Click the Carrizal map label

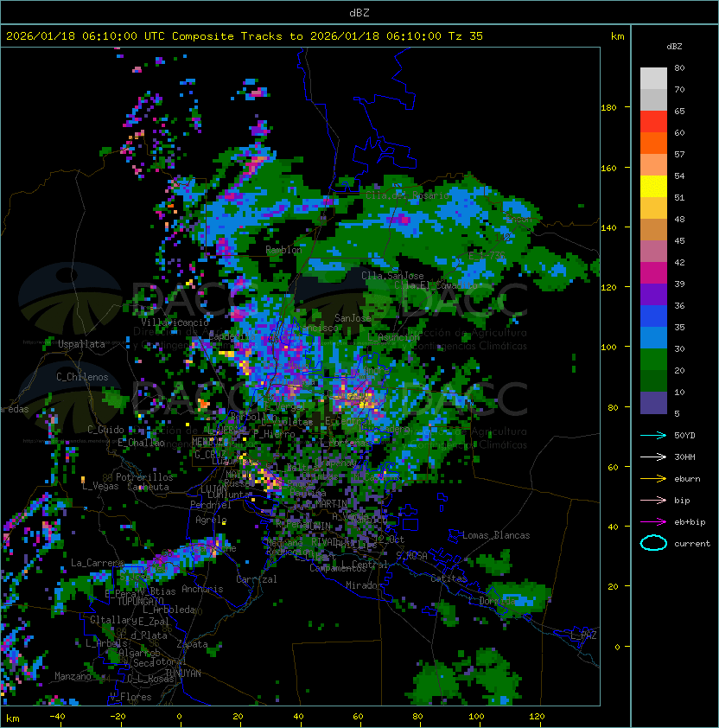click(x=256, y=579)
